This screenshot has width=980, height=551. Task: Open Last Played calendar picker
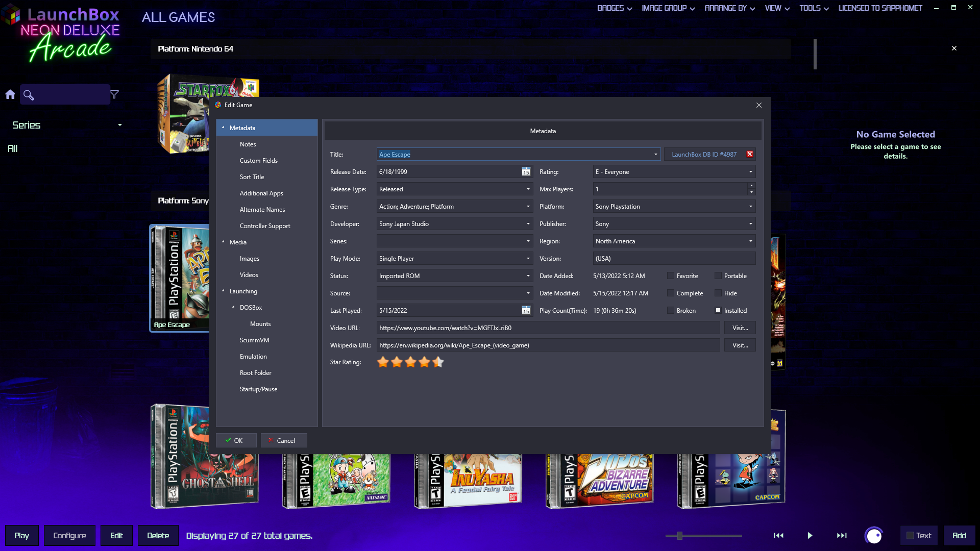click(x=526, y=311)
